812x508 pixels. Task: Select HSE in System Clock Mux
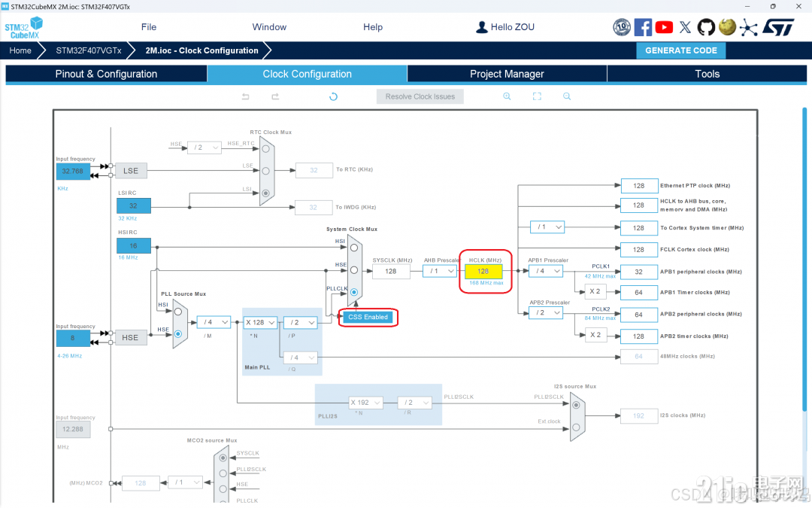(x=354, y=270)
